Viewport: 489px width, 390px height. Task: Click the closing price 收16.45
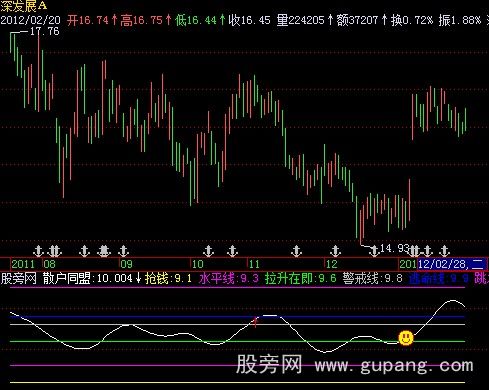[x=249, y=20]
